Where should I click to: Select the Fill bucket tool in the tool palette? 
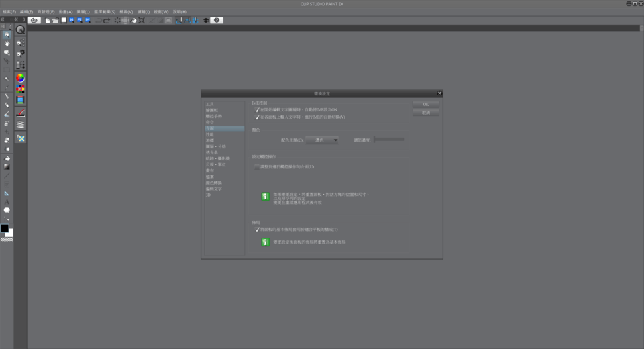[7, 158]
